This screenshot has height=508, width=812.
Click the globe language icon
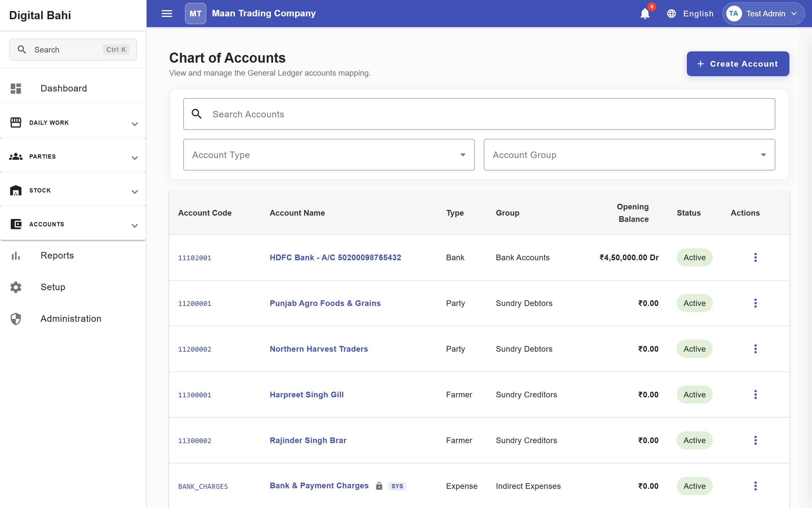(671, 14)
